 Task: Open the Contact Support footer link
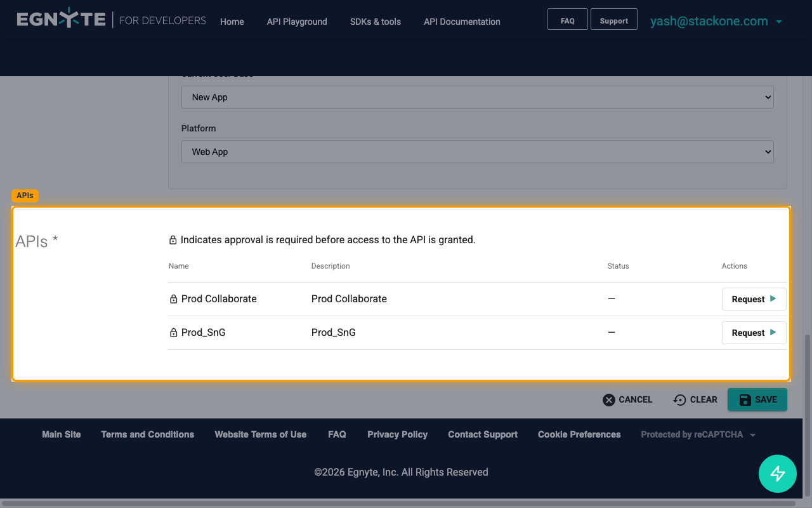483,434
